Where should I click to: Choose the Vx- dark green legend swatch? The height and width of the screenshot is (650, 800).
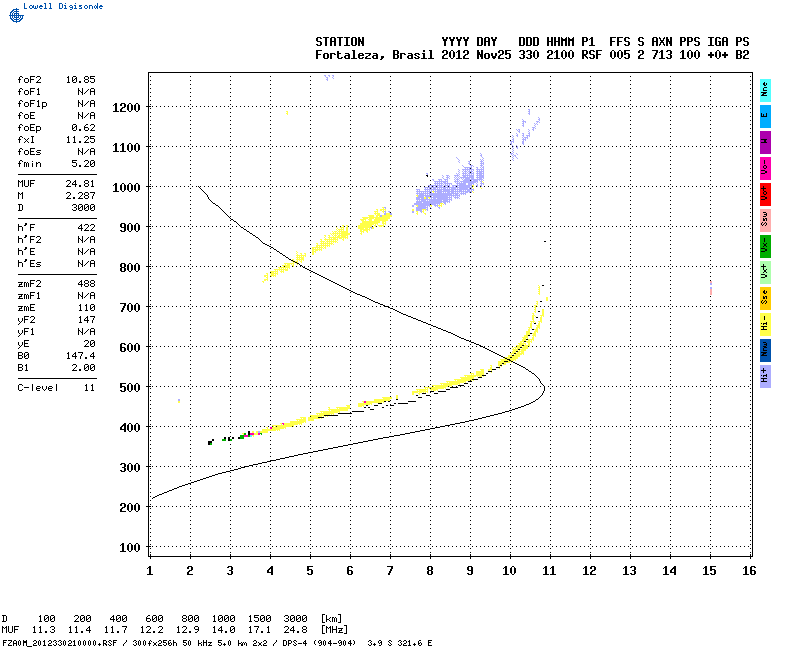pos(764,246)
